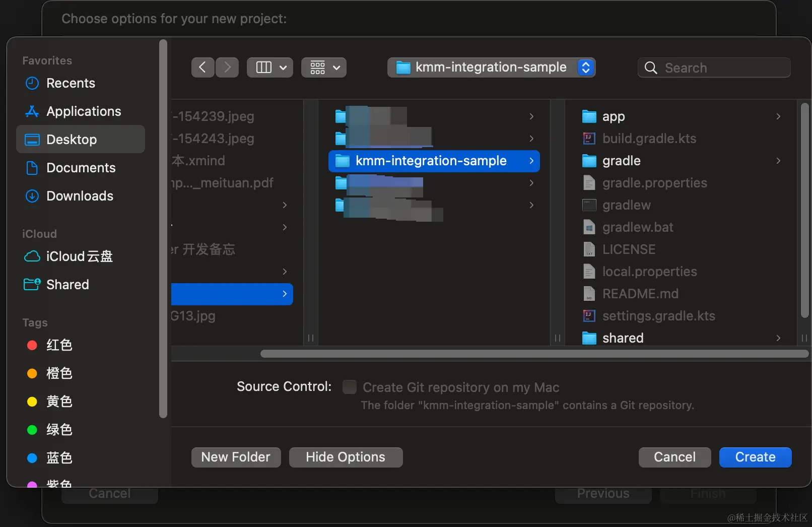
Task: Click the iCloud cloud icon
Action: click(32, 256)
